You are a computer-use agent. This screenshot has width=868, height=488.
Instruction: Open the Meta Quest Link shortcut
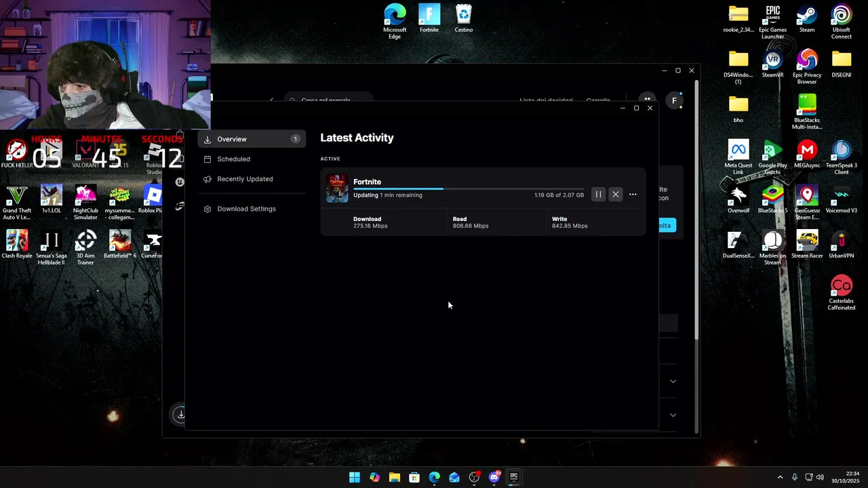click(738, 158)
